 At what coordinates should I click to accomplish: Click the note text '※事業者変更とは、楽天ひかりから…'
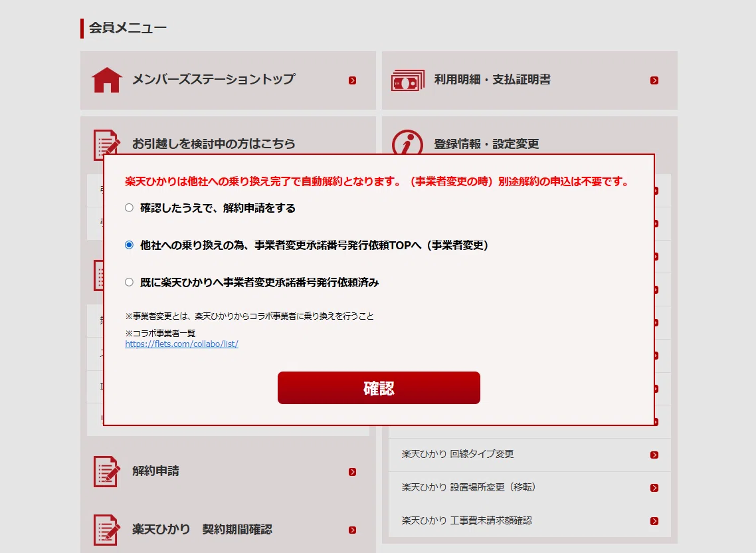pos(249,316)
